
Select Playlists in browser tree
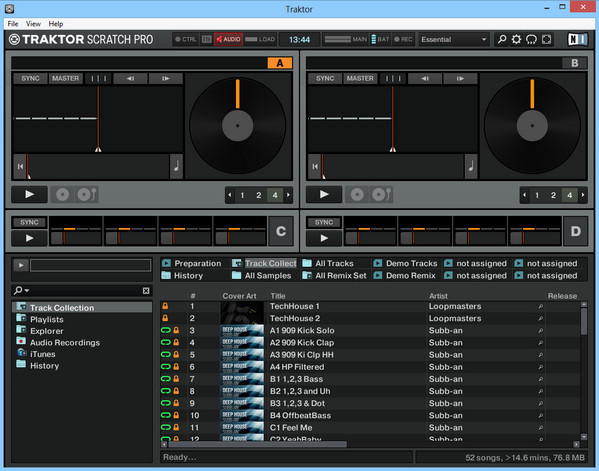tap(47, 319)
